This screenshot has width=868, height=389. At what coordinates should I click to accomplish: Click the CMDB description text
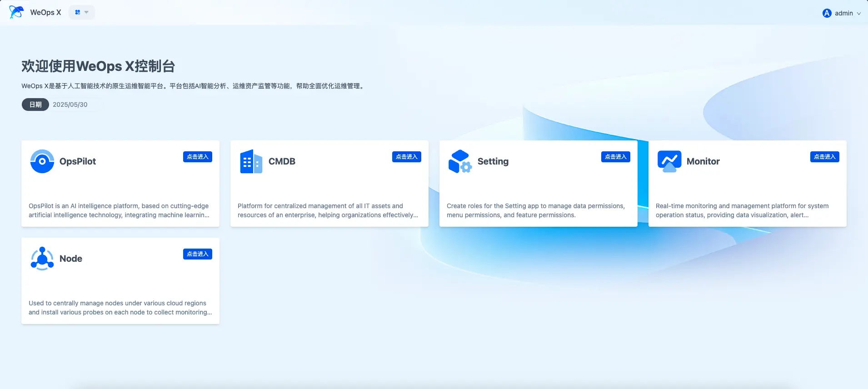[328, 210]
